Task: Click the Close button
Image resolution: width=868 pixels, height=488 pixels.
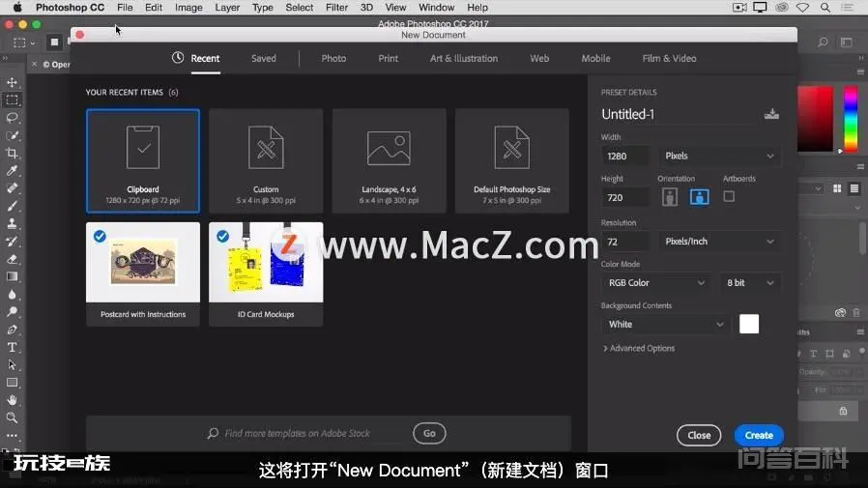Action: [699, 436]
